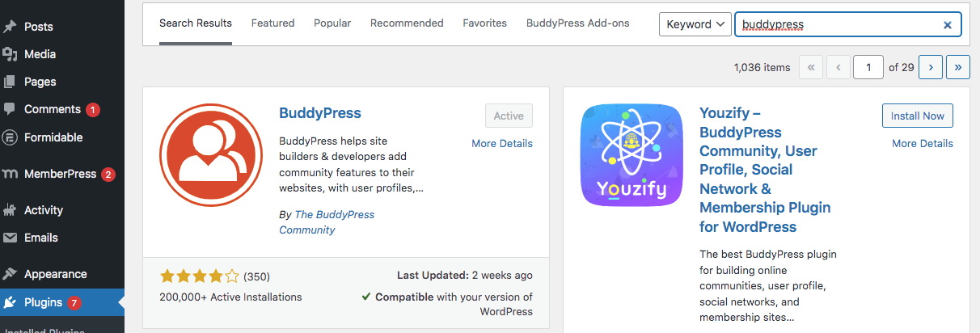
Task: Jump to last page of results
Action: [958, 67]
